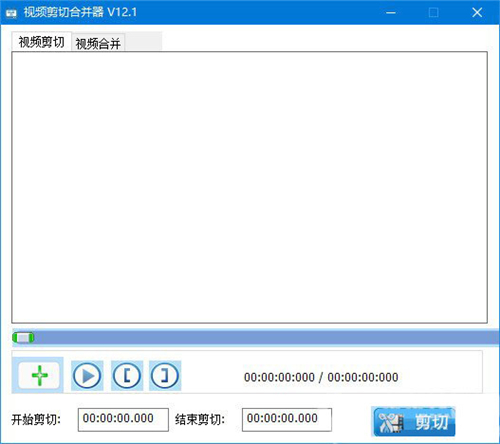
Task: Click the blue video progress track
Action: click(x=256, y=338)
